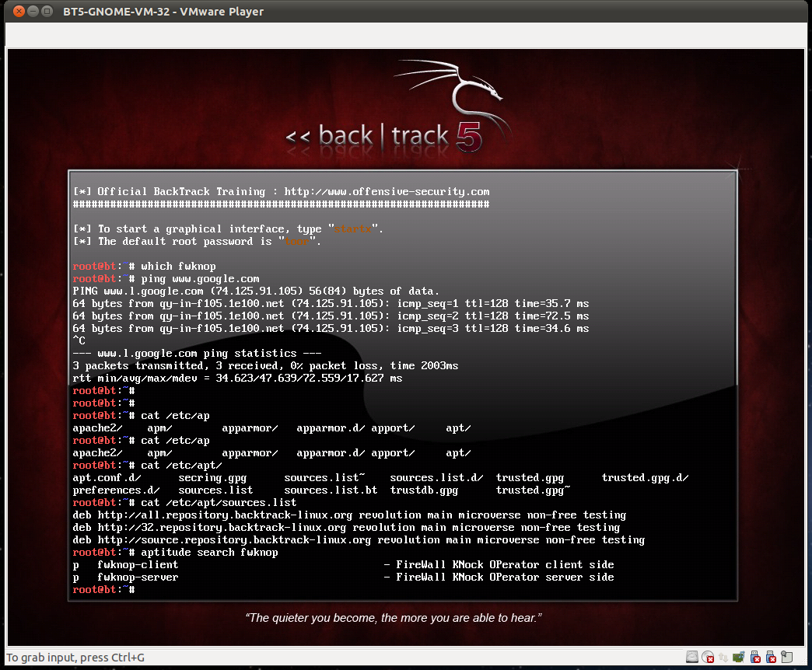Close the VMware Player window
The width and height of the screenshot is (812, 670).
pos(19,11)
